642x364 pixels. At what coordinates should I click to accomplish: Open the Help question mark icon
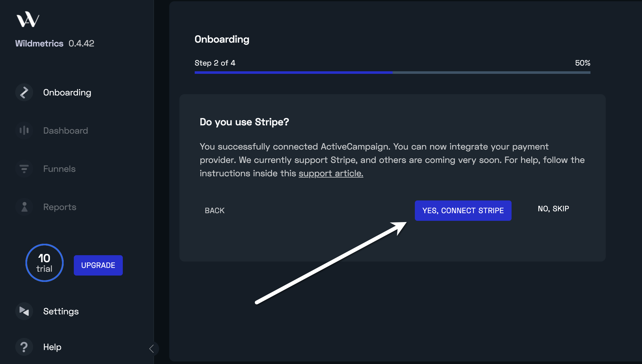(24, 347)
